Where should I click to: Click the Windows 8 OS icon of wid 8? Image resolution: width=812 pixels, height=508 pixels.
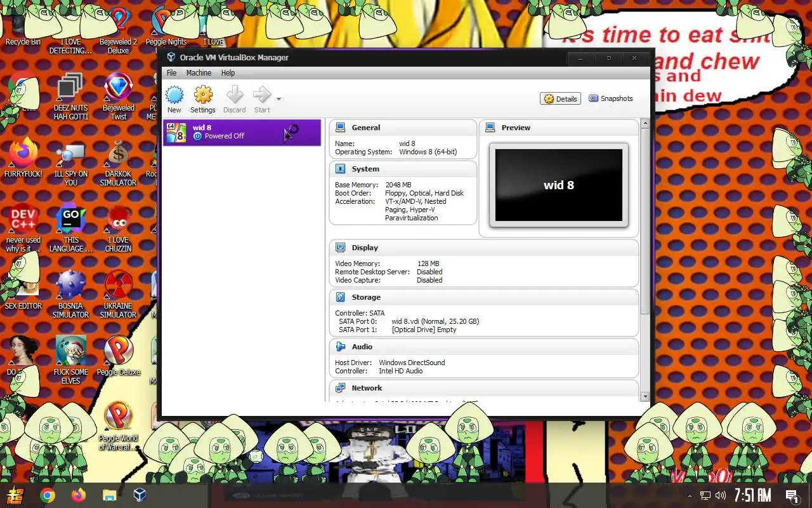176,132
